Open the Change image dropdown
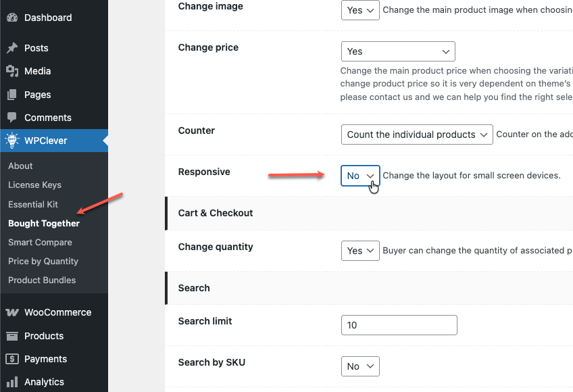 pyautogui.click(x=360, y=10)
